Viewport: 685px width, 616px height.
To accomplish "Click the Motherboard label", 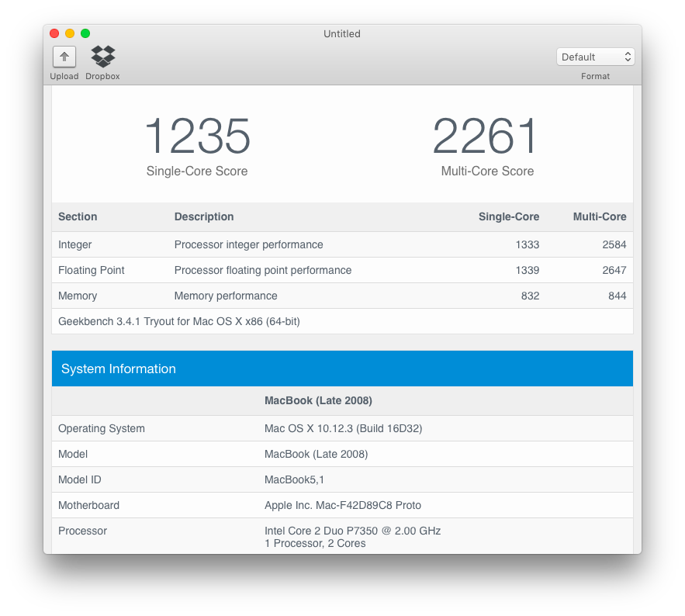I will click(x=88, y=506).
